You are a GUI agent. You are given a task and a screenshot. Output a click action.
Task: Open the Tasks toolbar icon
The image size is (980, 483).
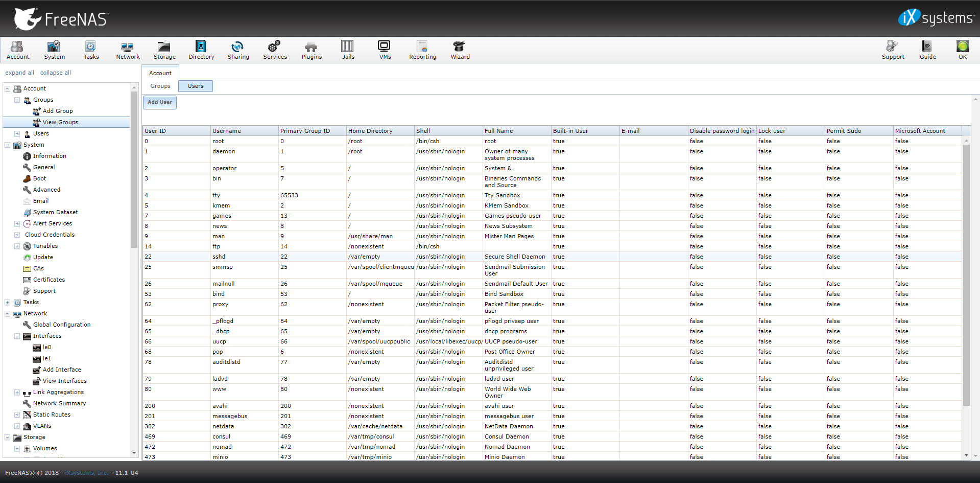click(x=91, y=50)
